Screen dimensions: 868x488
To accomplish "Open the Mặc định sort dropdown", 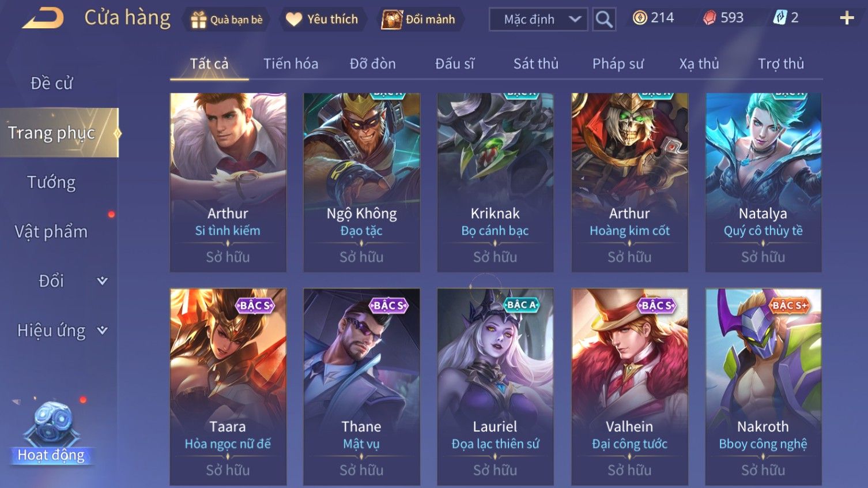I will 538,20.
